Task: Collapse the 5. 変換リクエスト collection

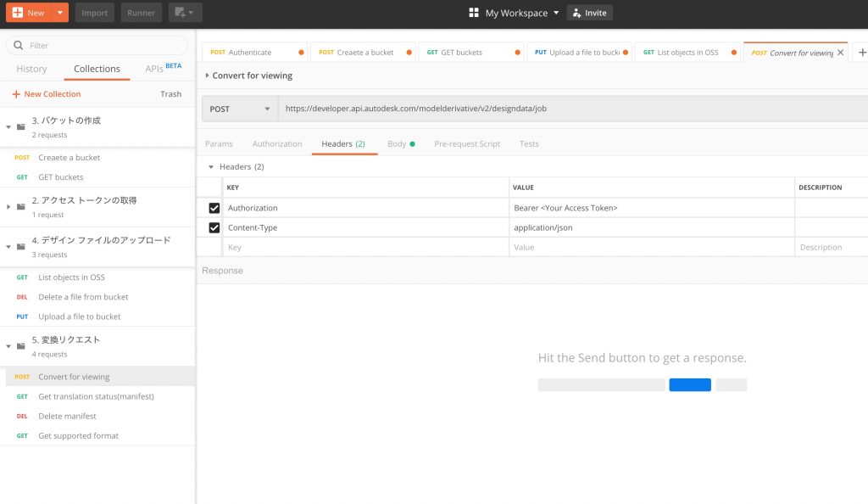Action: point(8,346)
